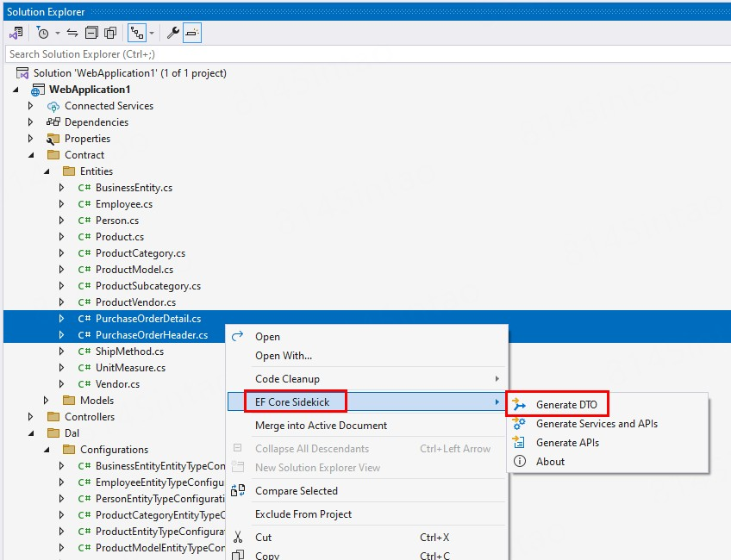Click Compare Selected in context menu

[296, 491]
